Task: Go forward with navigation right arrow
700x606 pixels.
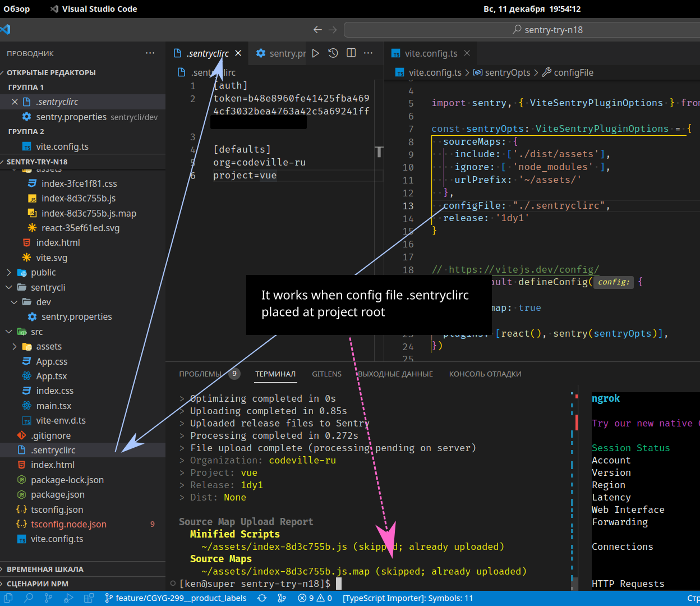Action: [x=333, y=30]
